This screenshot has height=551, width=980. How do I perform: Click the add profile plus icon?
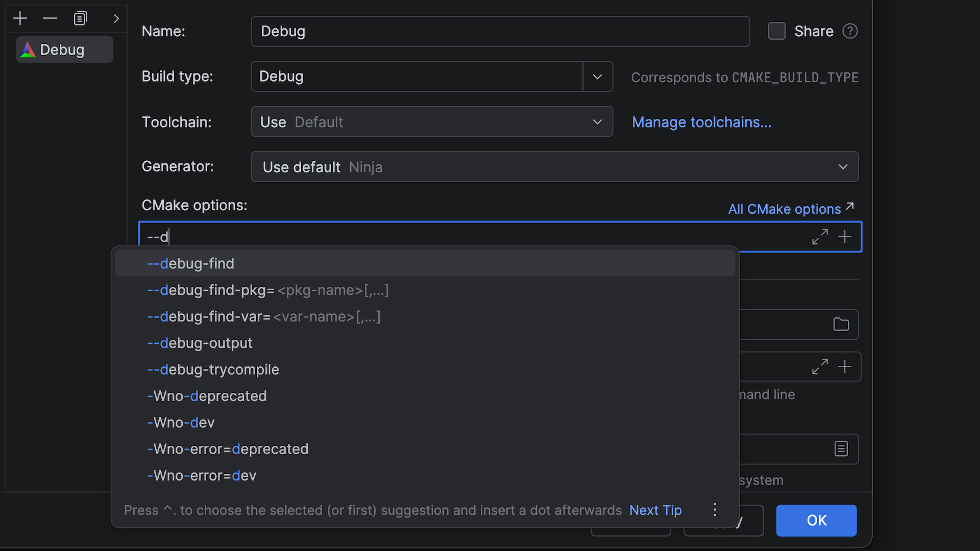tap(20, 18)
